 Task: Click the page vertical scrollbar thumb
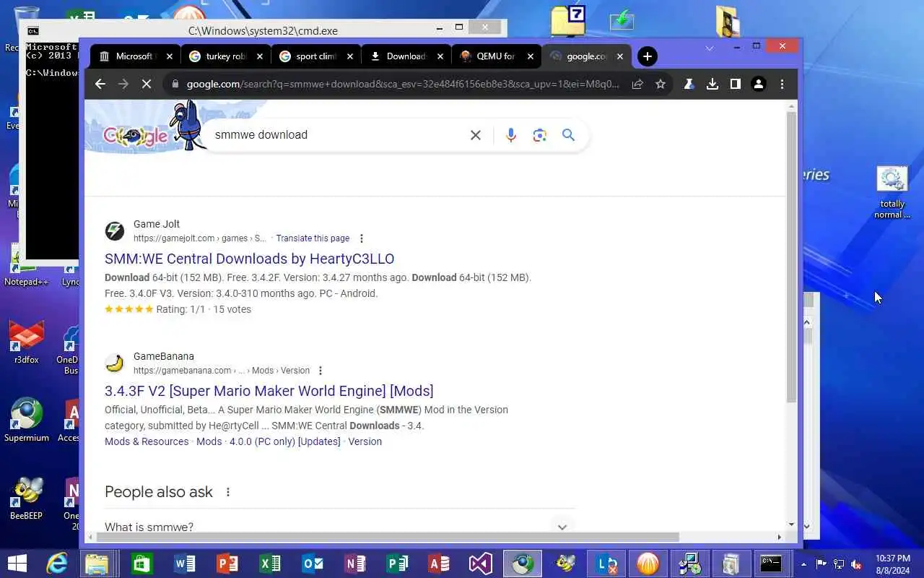pyautogui.click(x=791, y=257)
